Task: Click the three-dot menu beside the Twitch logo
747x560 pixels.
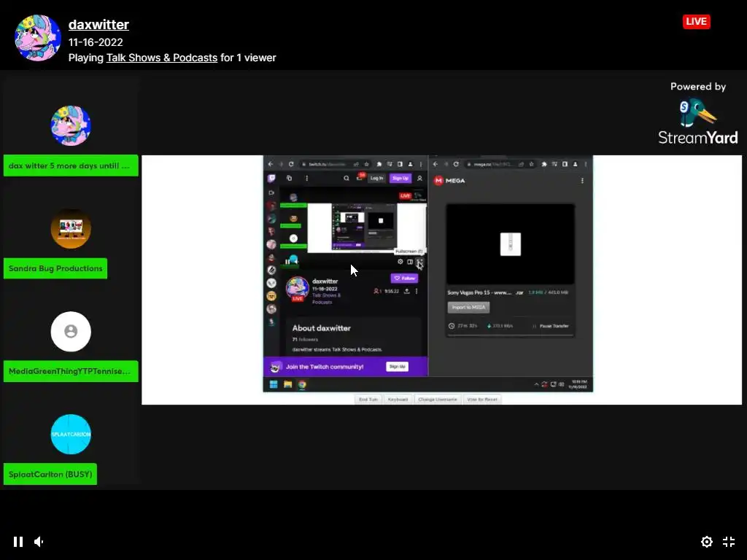Action: coord(307,178)
